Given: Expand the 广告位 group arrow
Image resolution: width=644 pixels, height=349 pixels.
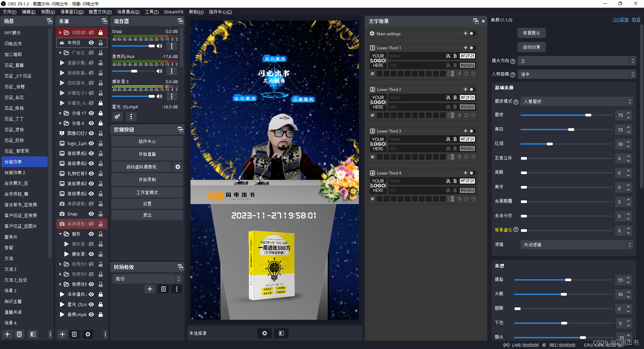Looking at the screenshot, I should coord(60,53).
